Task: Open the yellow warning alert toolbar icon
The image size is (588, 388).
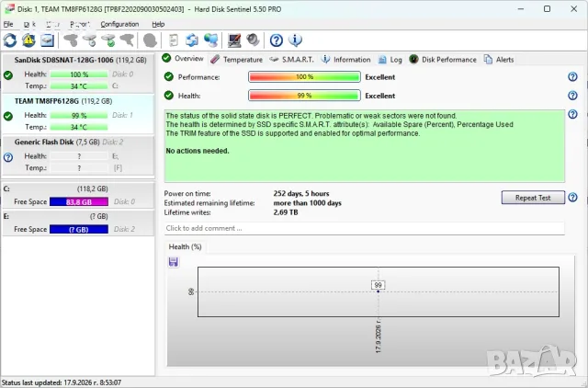Action: [28, 40]
